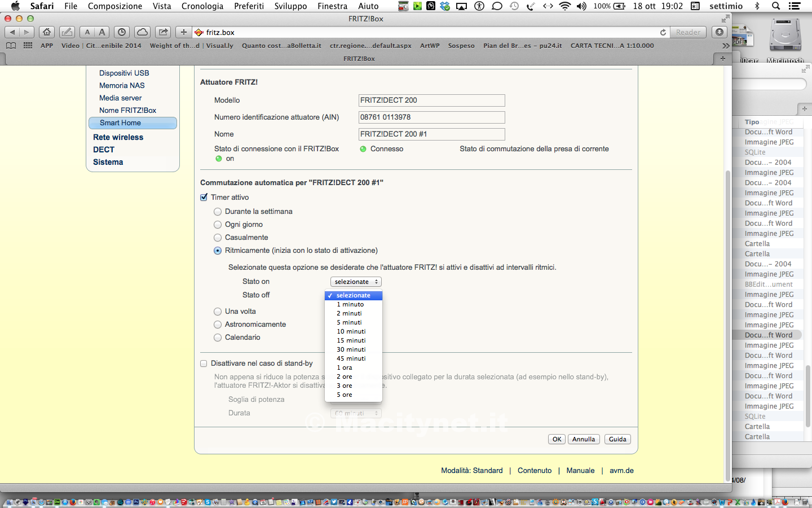812x508 pixels.
Task: Add bookmark with plus button beside address
Action: click(x=183, y=32)
